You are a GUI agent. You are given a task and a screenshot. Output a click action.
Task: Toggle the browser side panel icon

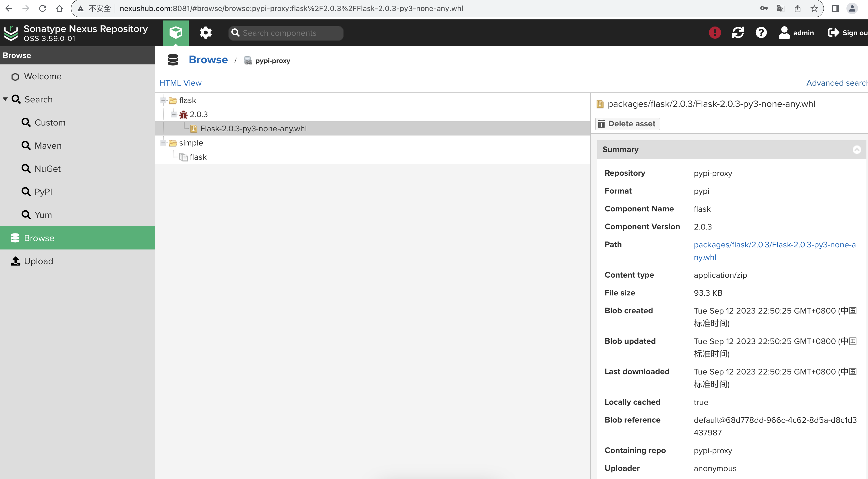pos(835,8)
